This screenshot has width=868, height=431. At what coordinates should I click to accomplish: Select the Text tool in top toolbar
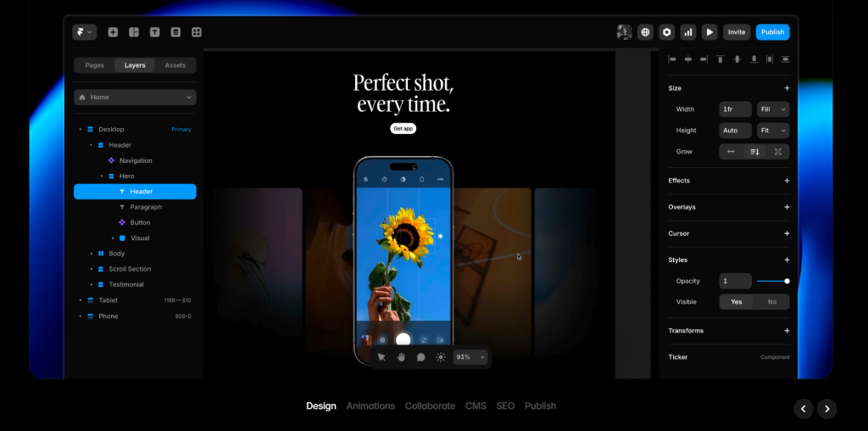click(x=154, y=32)
